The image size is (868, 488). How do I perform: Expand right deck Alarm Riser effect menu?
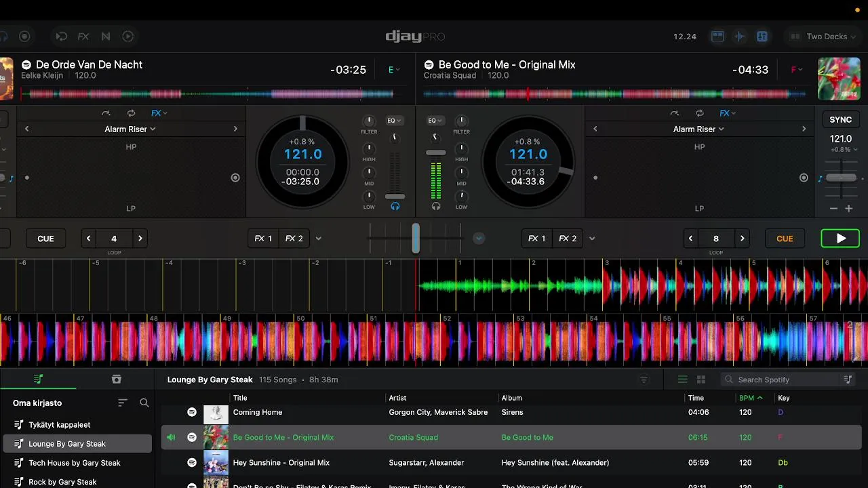(698, 129)
